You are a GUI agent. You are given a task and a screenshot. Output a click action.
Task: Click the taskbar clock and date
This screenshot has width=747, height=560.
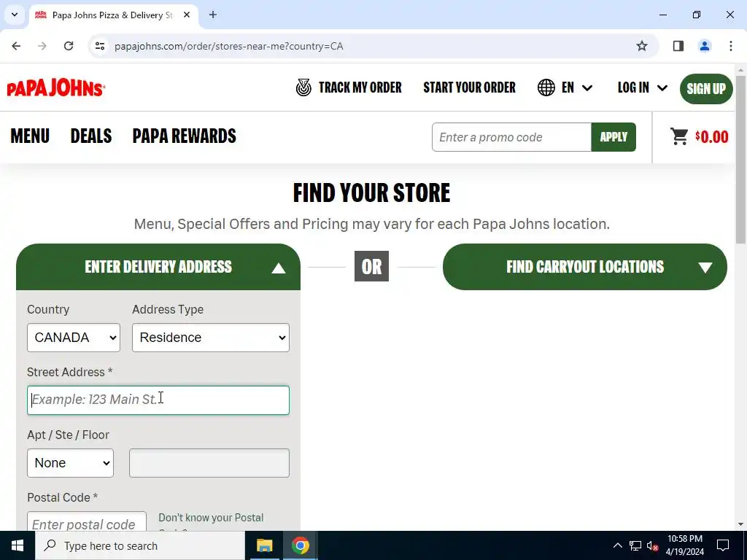coord(684,545)
